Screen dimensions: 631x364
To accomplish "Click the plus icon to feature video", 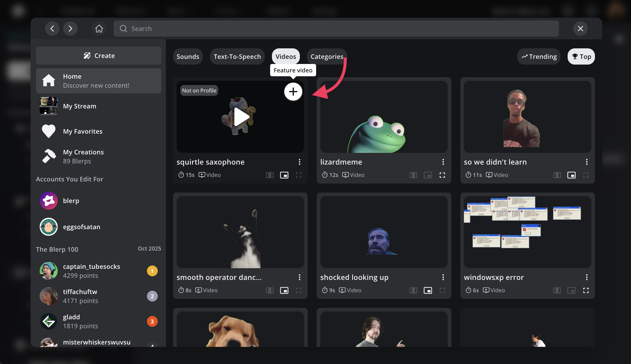I will [293, 92].
